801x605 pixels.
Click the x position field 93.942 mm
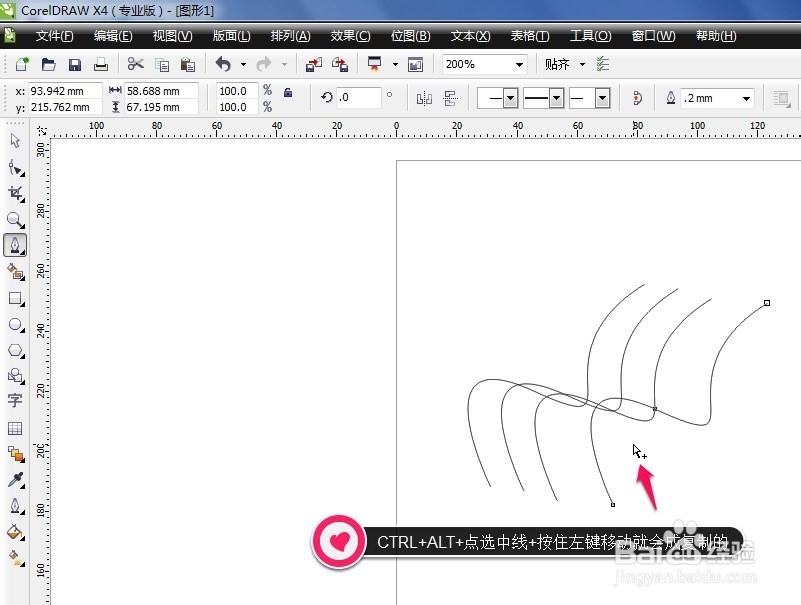point(65,91)
